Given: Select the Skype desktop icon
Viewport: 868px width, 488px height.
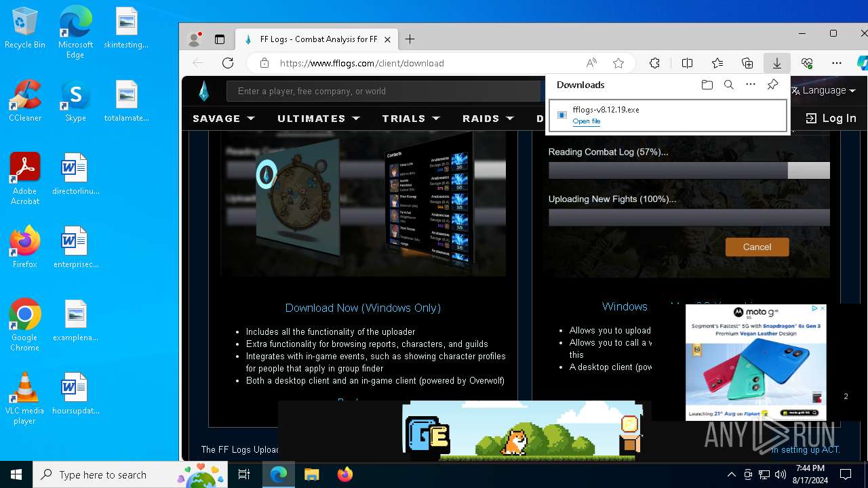Looking at the screenshot, I should click(75, 101).
